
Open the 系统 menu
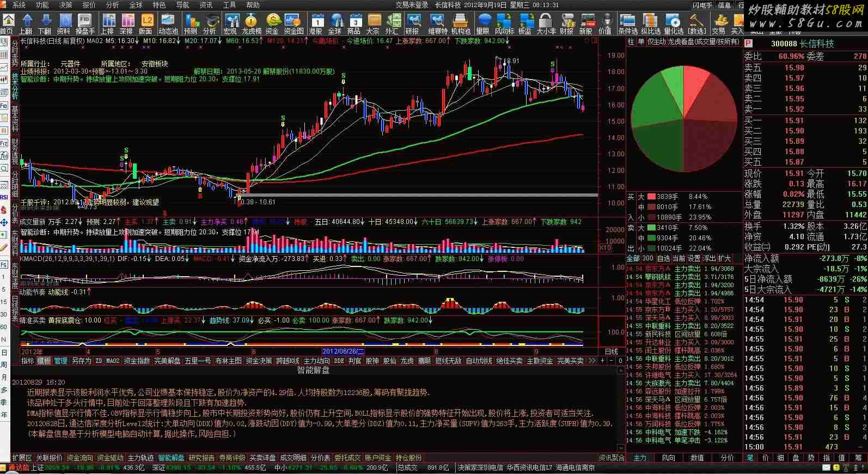click(20, 5)
